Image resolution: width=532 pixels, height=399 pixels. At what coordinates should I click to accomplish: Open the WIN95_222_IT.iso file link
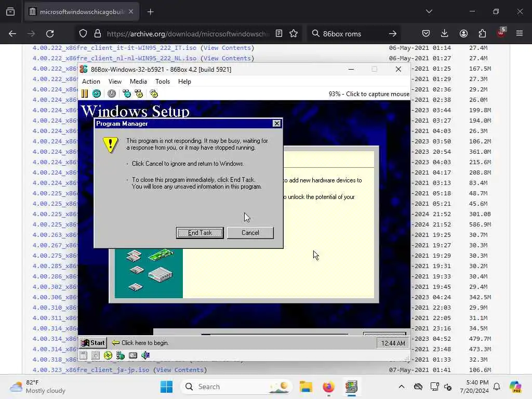(x=114, y=48)
